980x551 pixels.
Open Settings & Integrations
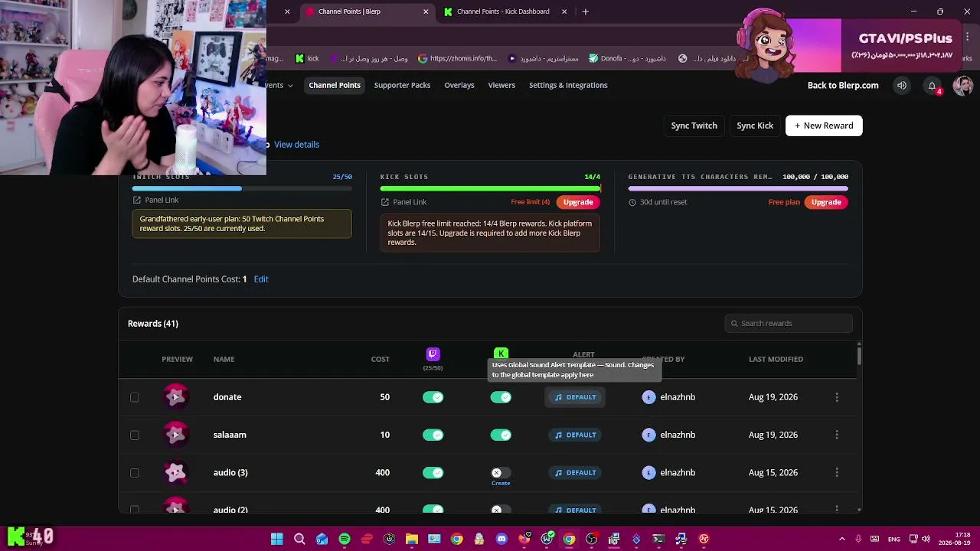[x=568, y=85]
